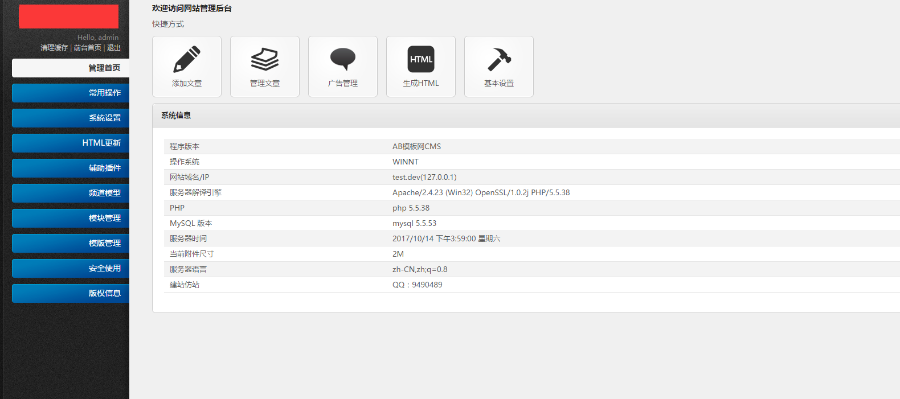Expand the 辅助插件 sidebar menu
900x399 pixels.
click(71, 168)
